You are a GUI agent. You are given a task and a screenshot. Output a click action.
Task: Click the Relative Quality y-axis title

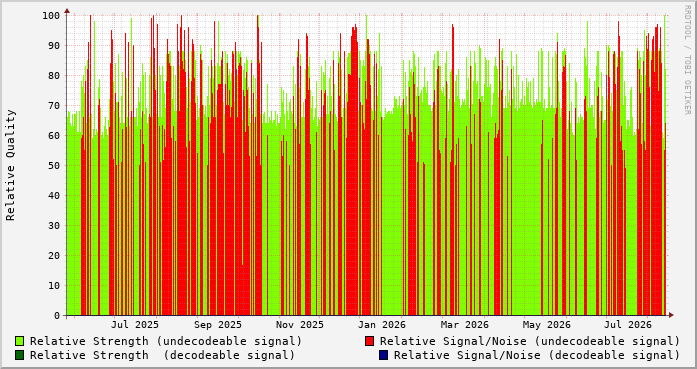tap(11, 165)
